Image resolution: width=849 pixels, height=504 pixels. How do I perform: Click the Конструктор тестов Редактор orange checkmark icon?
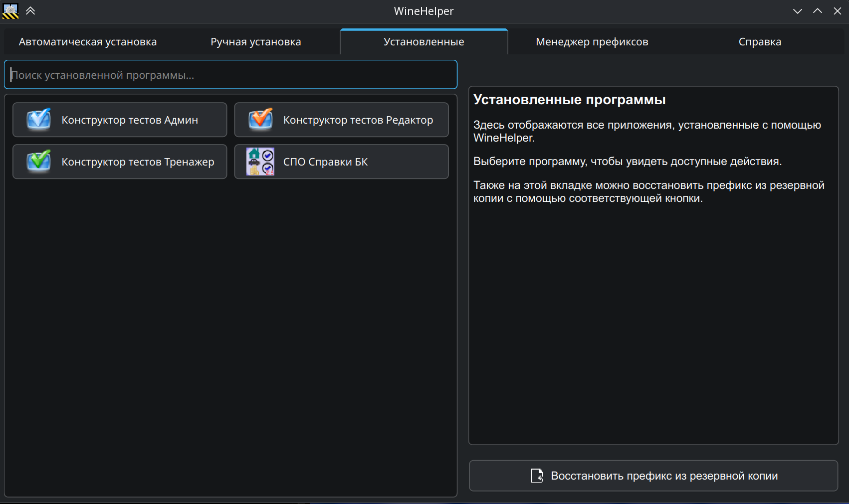pos(260,120)
